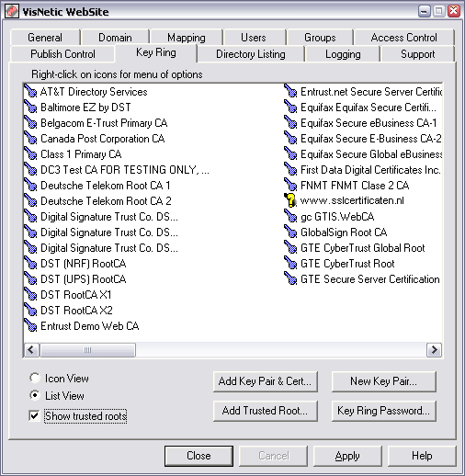Click key icon for DC3 Test CA entry
The image size is (465, 476).
30,169
